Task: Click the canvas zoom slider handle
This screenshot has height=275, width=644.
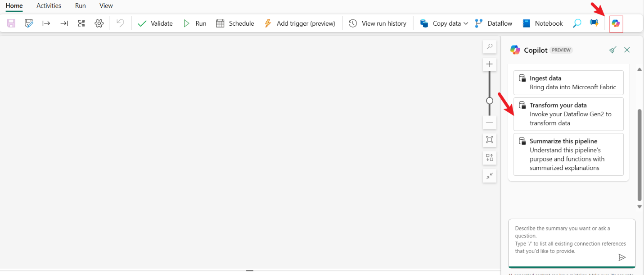Action: 490,101
